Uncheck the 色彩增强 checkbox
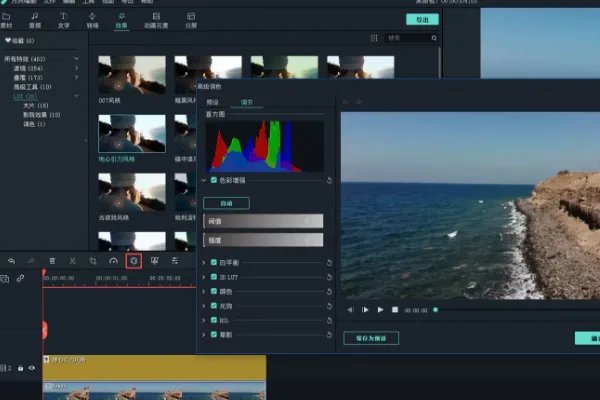600x400 pixels. pos(214,180)
